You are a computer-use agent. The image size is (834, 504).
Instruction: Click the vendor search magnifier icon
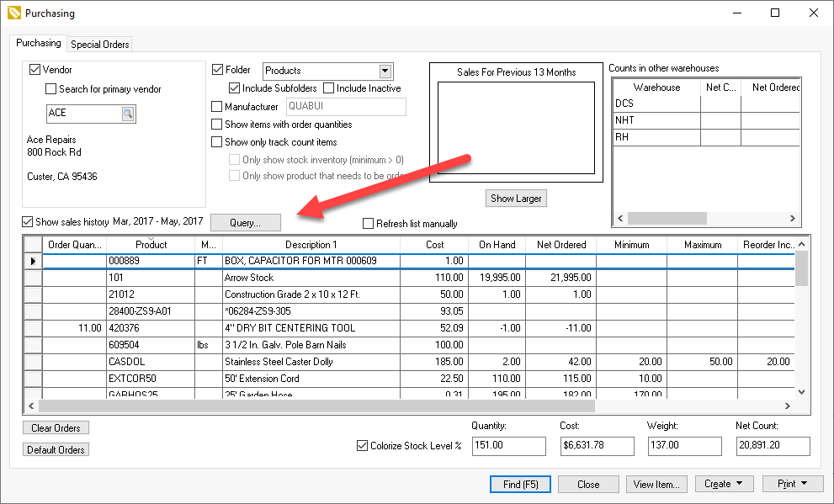point(127,113)
